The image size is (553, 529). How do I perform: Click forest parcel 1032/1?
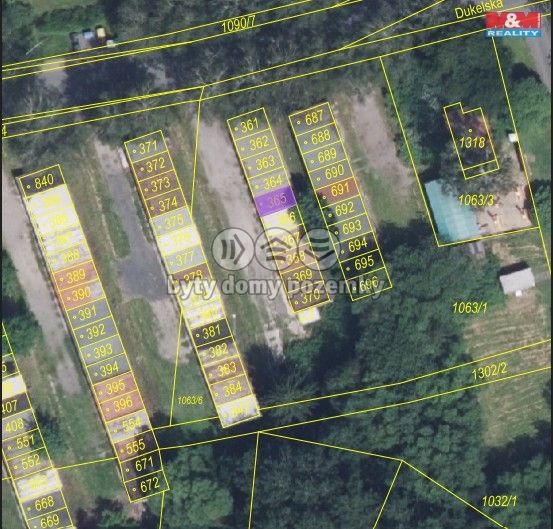pos(499,501)
